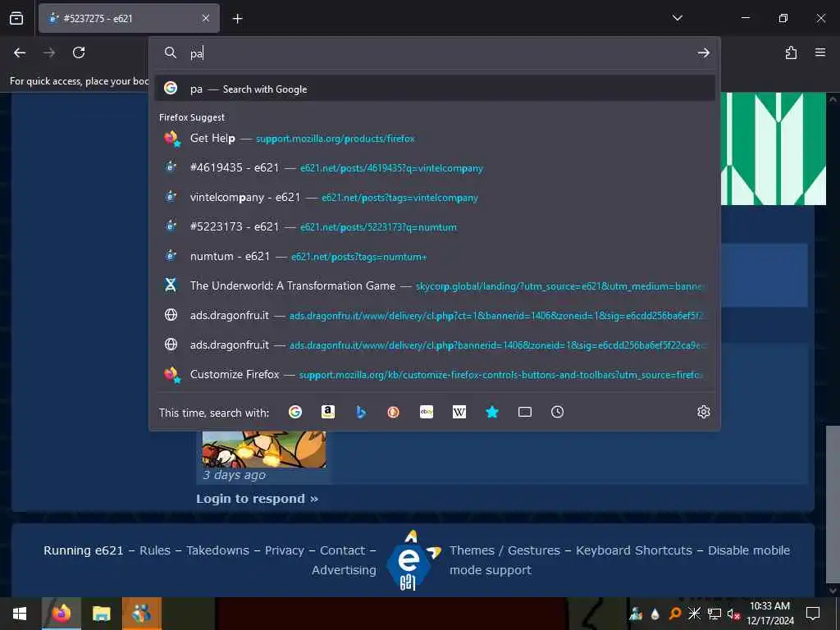Image resolution: width=840 pixels, height=630 pixels.
Task: Open the Get Help suggestion
Action: 435,138
